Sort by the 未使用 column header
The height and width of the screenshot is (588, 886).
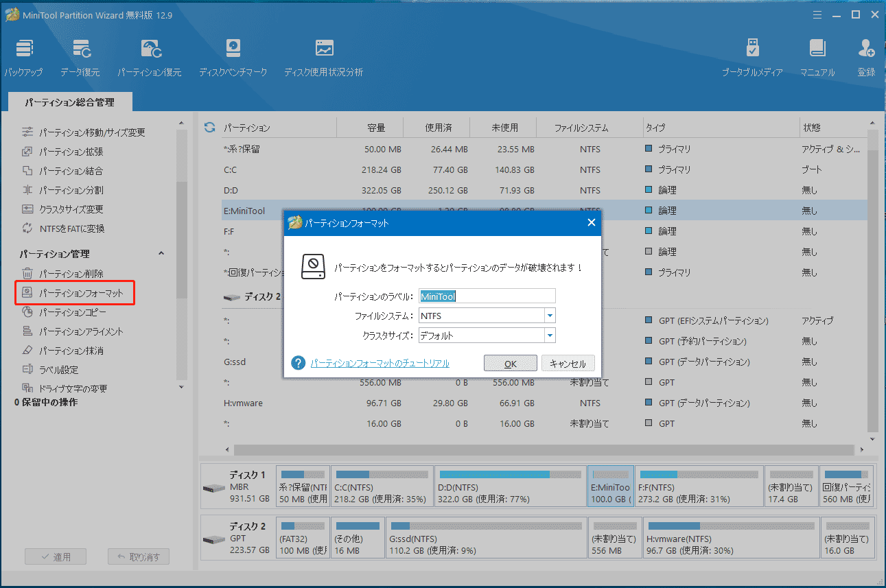click(503, 128)
